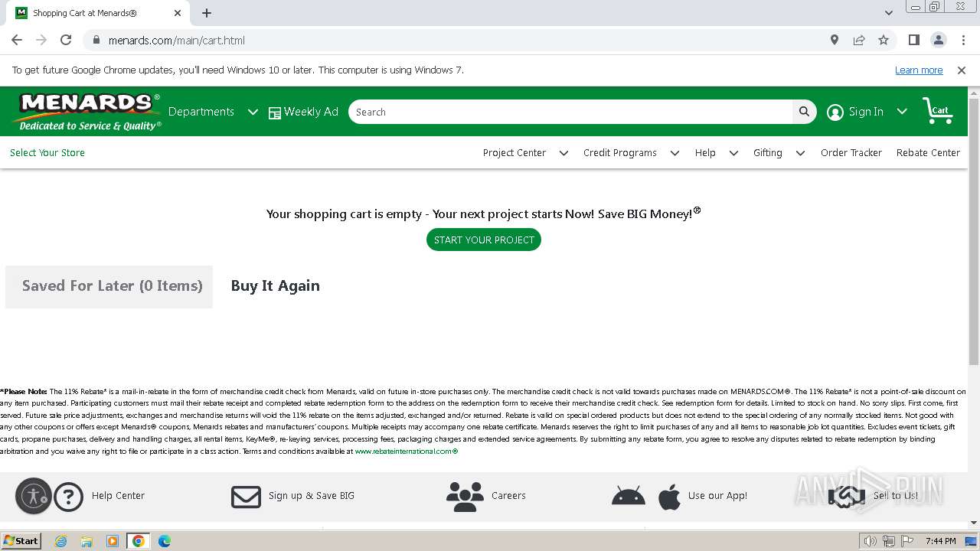
Task: Switch to Saved For Later tab
Action: click(109, 287)
